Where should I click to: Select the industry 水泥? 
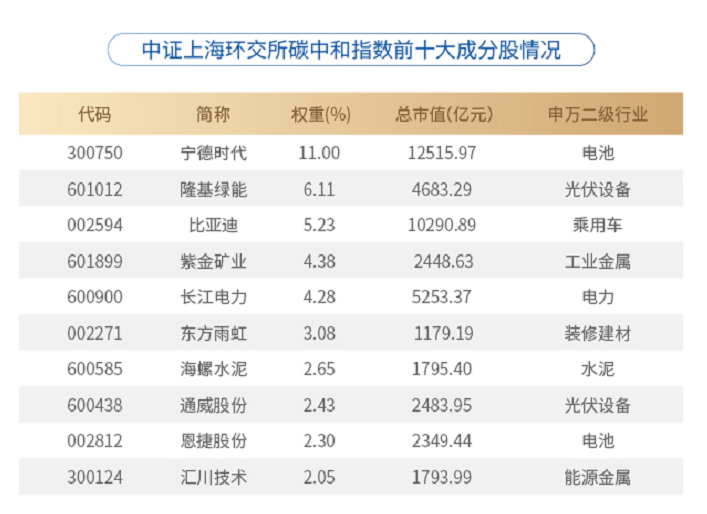click(x=598, y=369)
